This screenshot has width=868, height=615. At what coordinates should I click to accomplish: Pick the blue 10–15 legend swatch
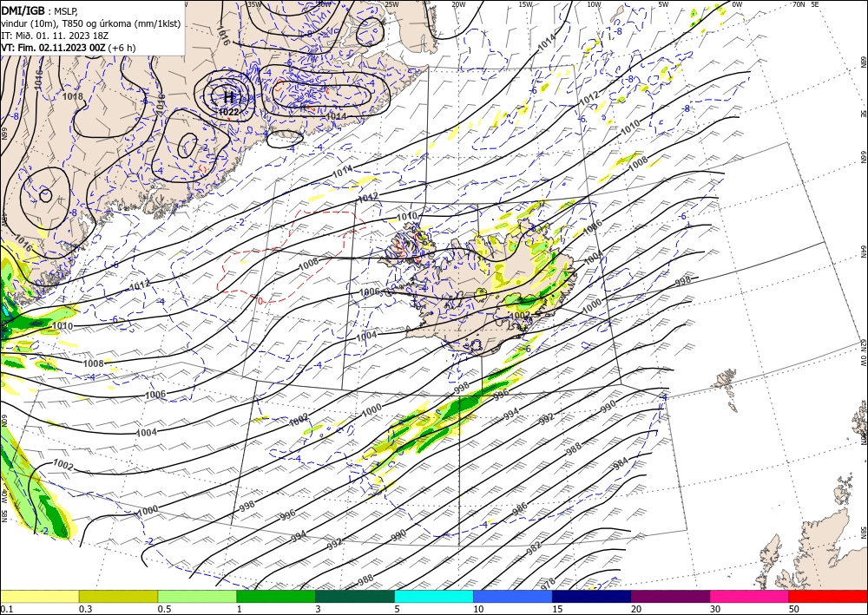tap(513, 596)
